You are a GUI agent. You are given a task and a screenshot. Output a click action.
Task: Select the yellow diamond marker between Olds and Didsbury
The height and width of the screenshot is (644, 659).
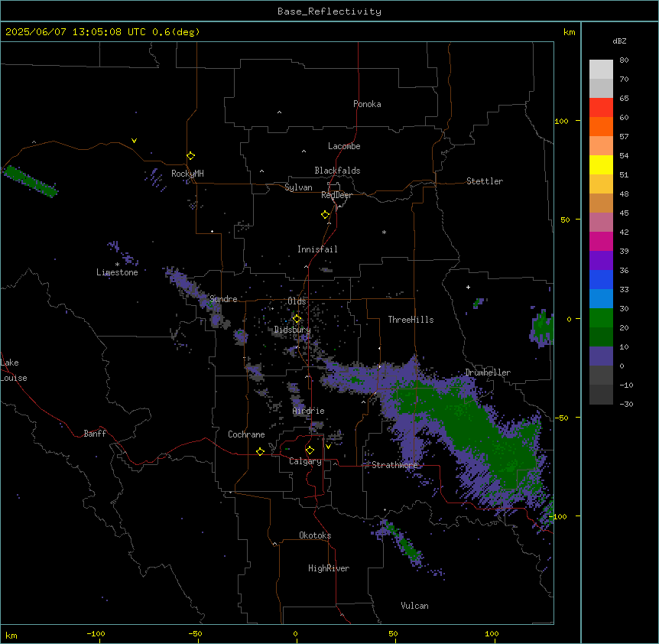tap(297, 319)
